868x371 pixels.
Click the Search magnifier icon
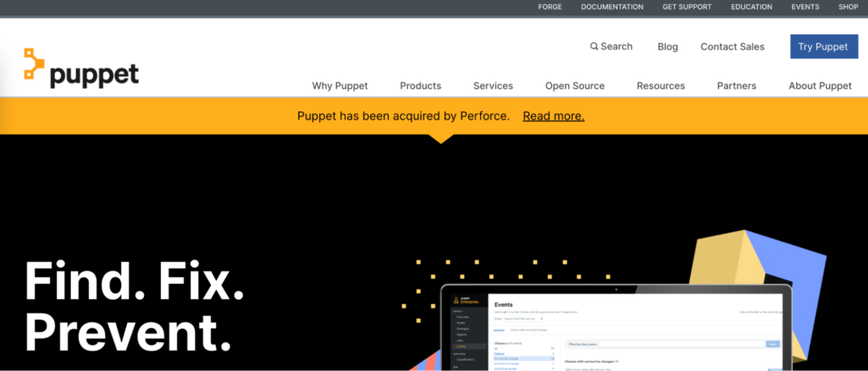(x=594, y=47)
